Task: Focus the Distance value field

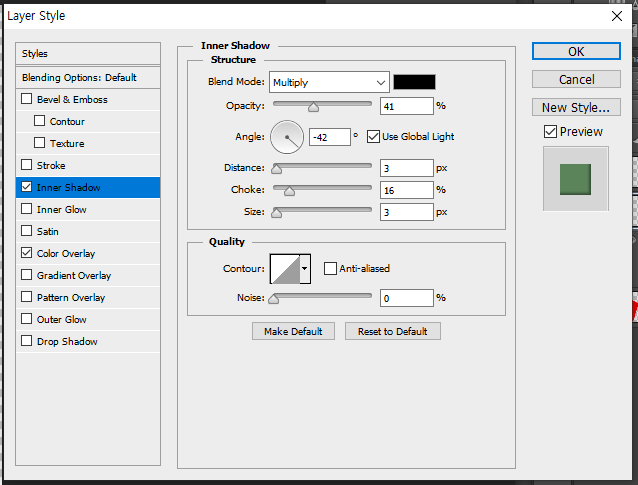Action: 406,168
